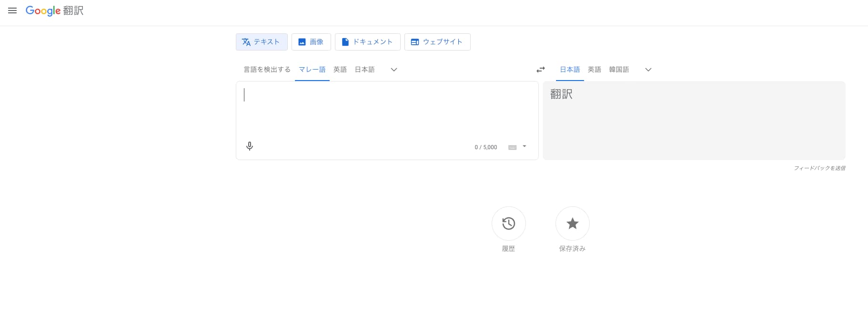This screenshot has width=868, height=325.
Task: Open the hamburger main menu
Action: 12,10
